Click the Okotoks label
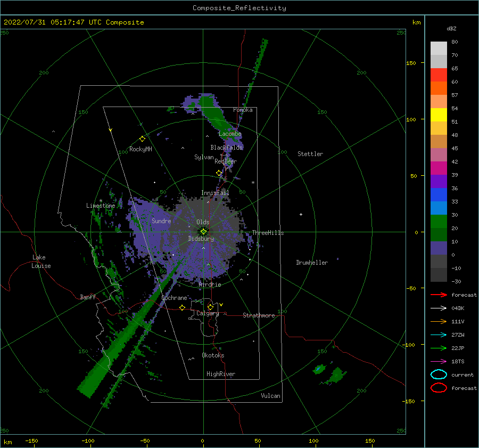Viewport: 479px width, 448px height. click(x=213, y=355)
